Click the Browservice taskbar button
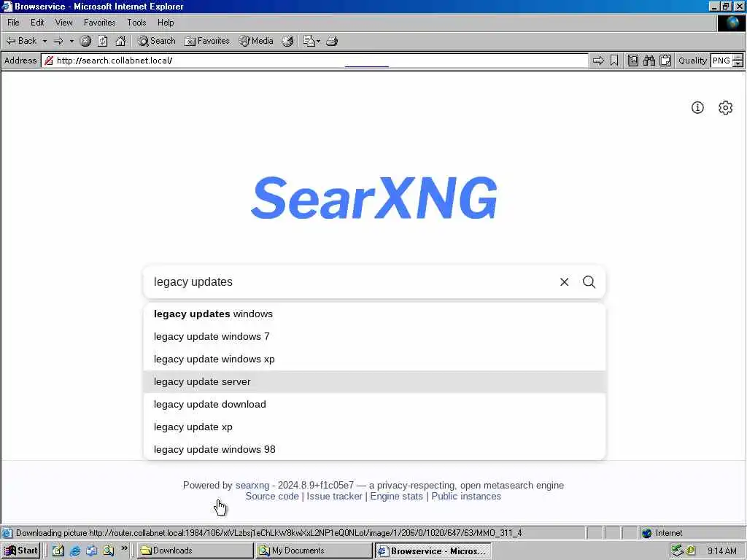 pyautogui.click(x=433, y=551)
